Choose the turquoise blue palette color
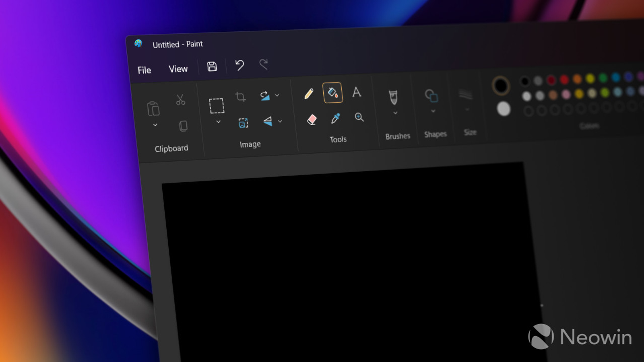Viewport: 644px width, 362px height. coord(616,77)
